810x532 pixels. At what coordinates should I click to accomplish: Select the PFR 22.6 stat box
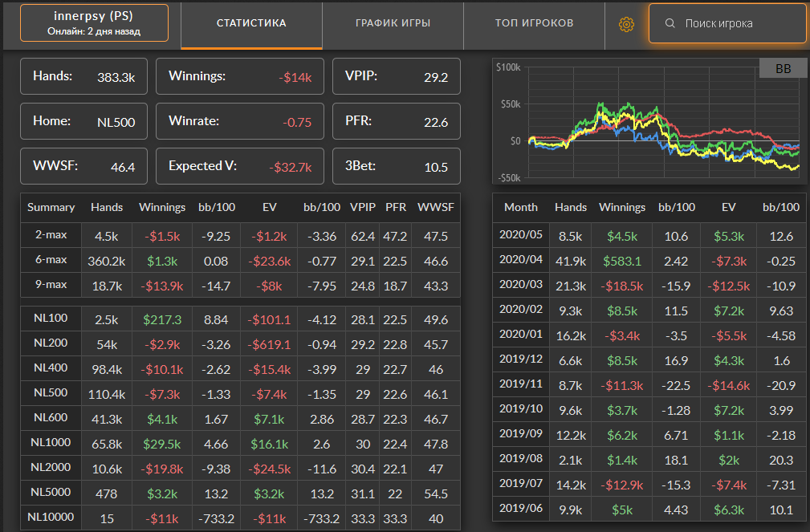click(x=397, y=121)
